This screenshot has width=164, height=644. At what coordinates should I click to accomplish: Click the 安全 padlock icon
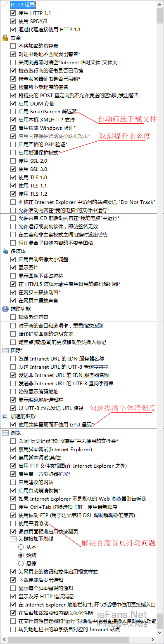5,38
